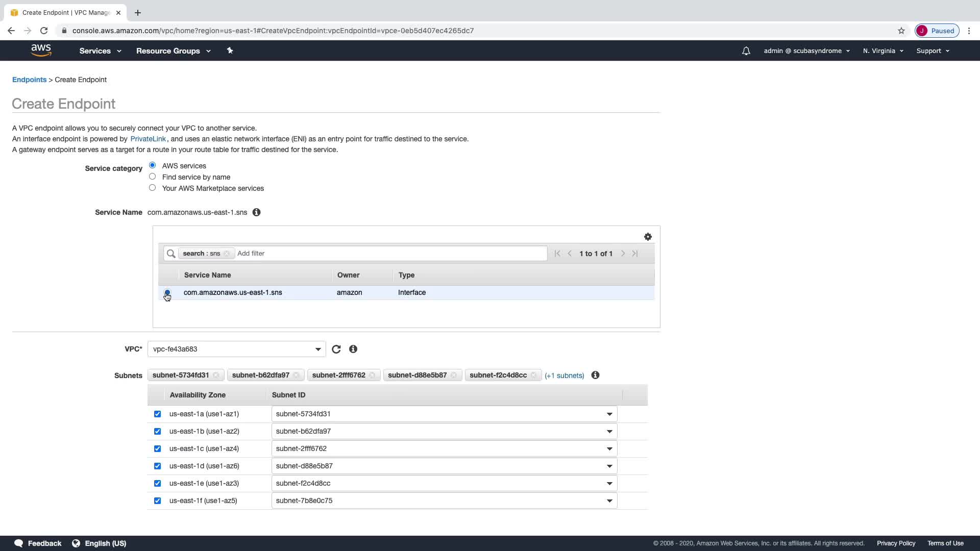Image resolution: width=980 pixels, height=551 pixels.
Task: Open the VPC dropdown vpc-fe43a683
Action: (236, 349)
